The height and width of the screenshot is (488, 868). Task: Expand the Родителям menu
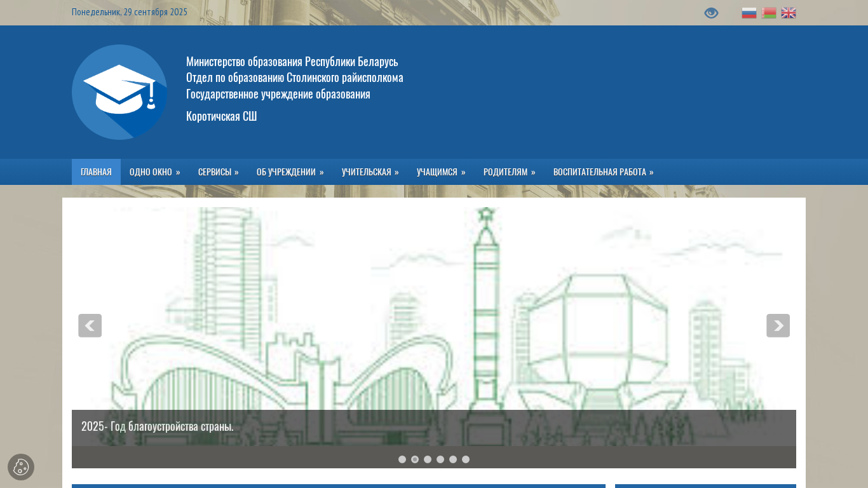click(510, 172)
